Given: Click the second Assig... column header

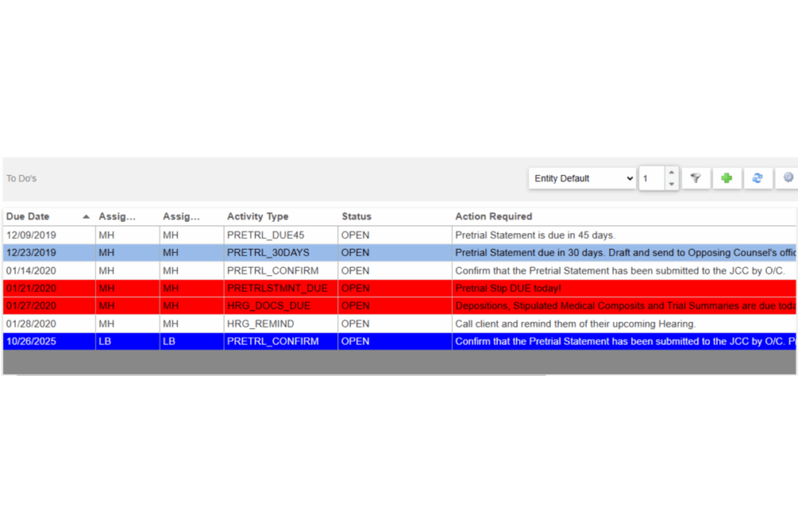Looking at the screenshot, I should click(181, 217).
